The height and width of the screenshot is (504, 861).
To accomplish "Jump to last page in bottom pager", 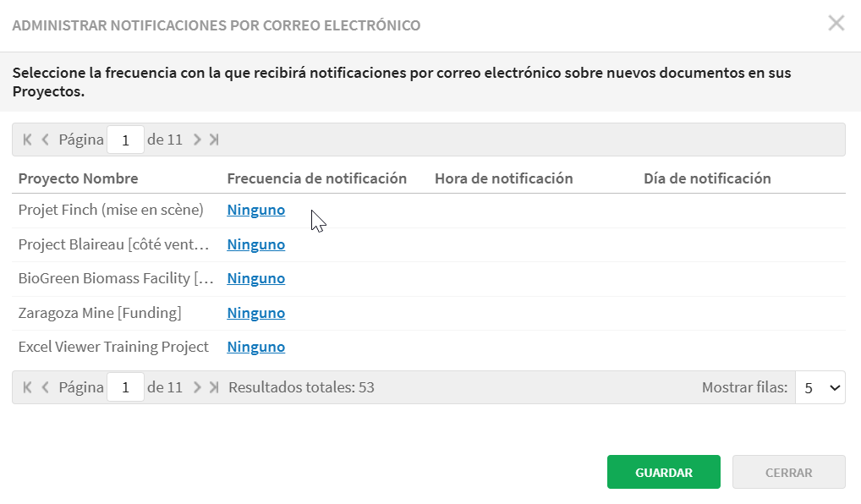I will (x=214, y=387).
